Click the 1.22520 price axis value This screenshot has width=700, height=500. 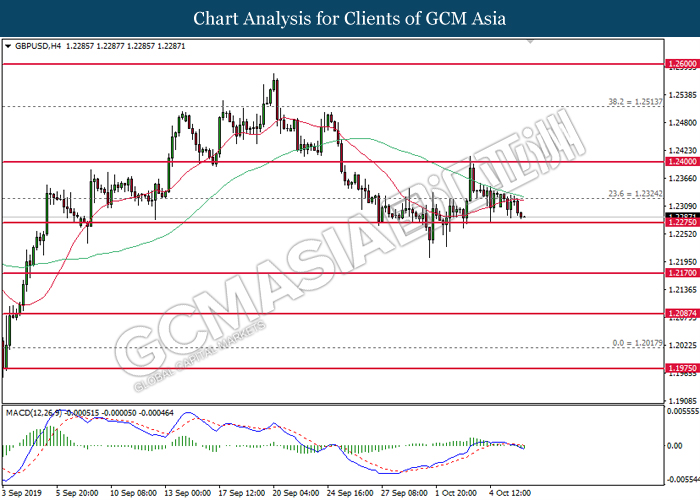click(683, 234)
